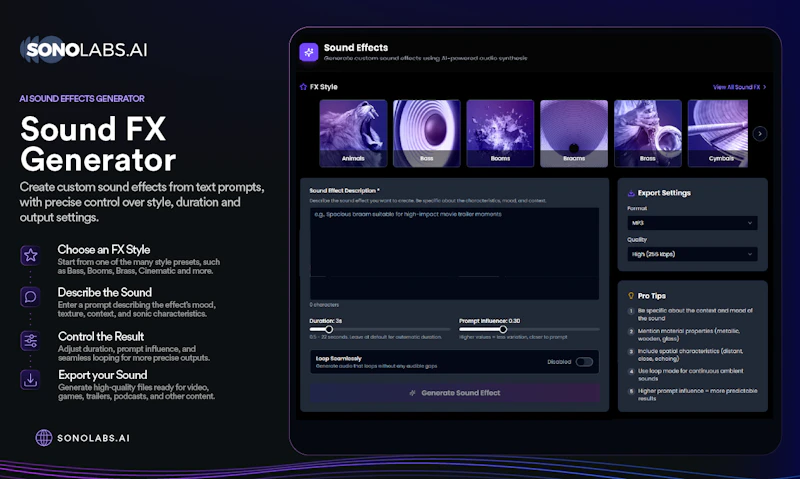Click the FX Style star icon

303,87
